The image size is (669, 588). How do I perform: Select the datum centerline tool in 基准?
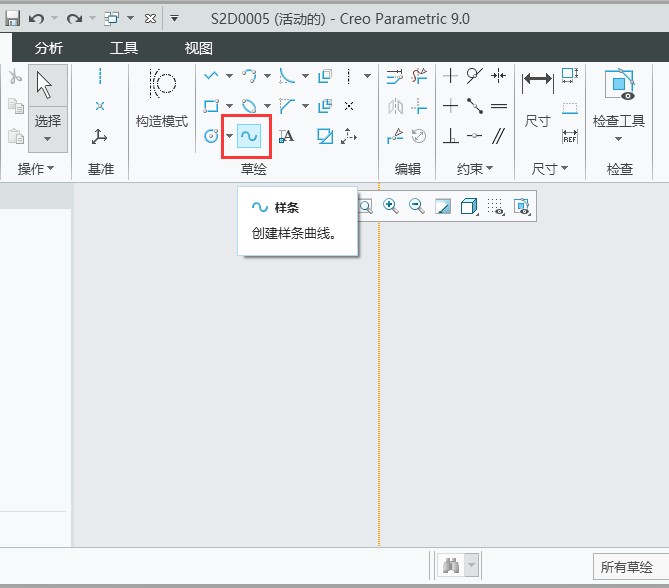pos(100,76)
